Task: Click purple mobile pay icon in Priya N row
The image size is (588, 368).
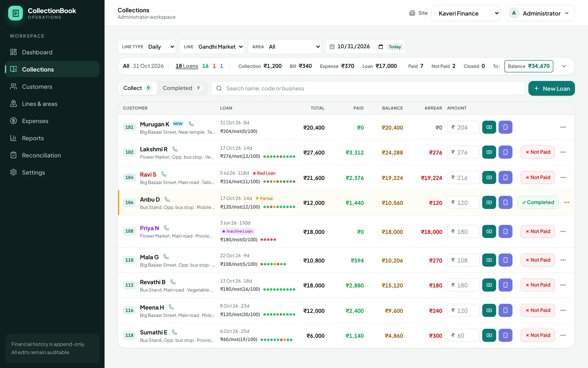Action: coord(505,231)
